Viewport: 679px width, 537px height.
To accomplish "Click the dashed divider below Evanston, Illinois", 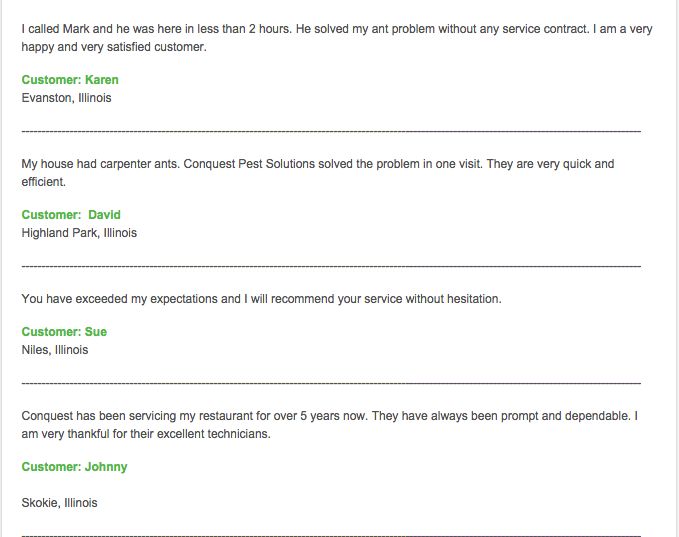I will [330, 131].
